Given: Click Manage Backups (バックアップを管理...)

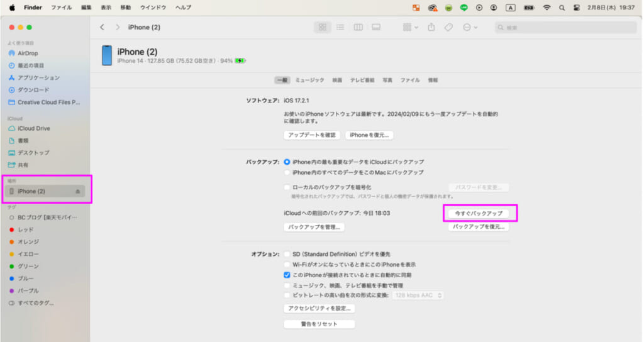Looking at the screenshot, I should (x=314, y=227).
